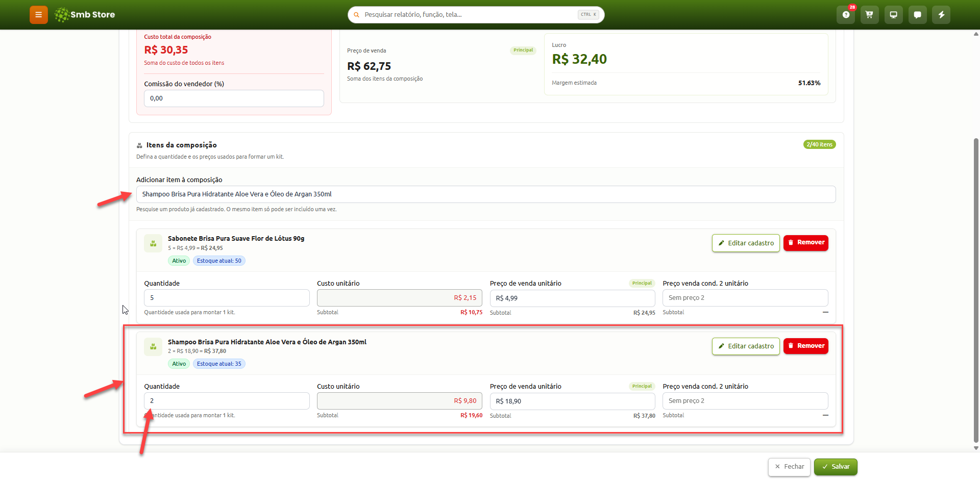Click the page vertical scrollbar thumb
Screen dimensions: 980x482
click(976, 291)
